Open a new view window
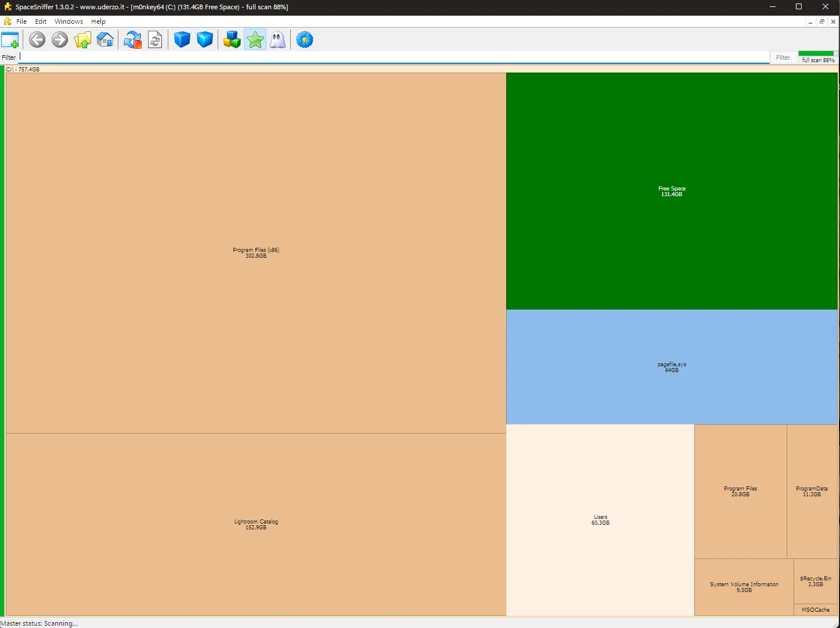This screenshot has height=628, width=840. click(10, 40)
